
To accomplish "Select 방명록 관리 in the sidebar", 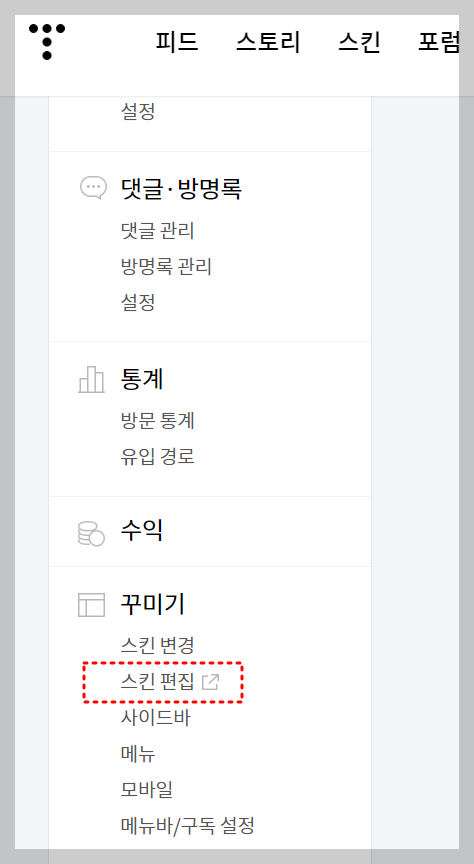I will coord(166,266).
